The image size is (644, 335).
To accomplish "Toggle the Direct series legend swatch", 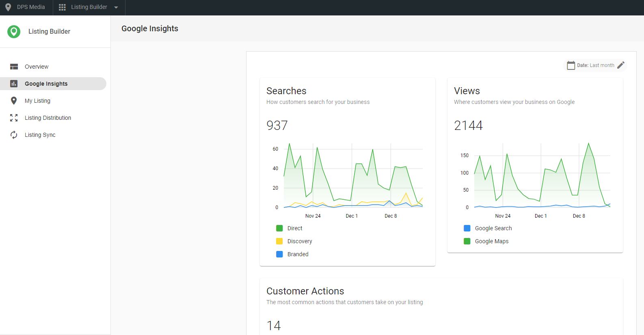I will coord(279,228).
